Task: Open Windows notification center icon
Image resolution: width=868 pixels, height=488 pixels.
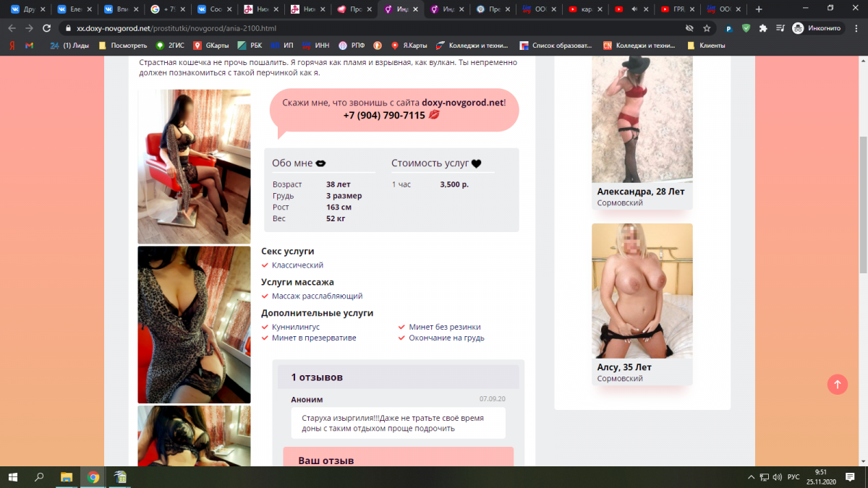Action: tap(851, 477)
